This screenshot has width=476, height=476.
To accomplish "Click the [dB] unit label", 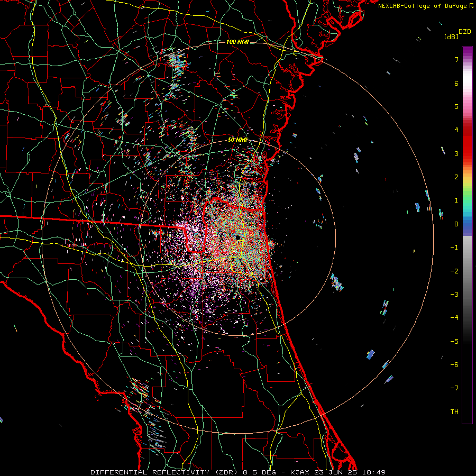I will [x=452, y=36].
